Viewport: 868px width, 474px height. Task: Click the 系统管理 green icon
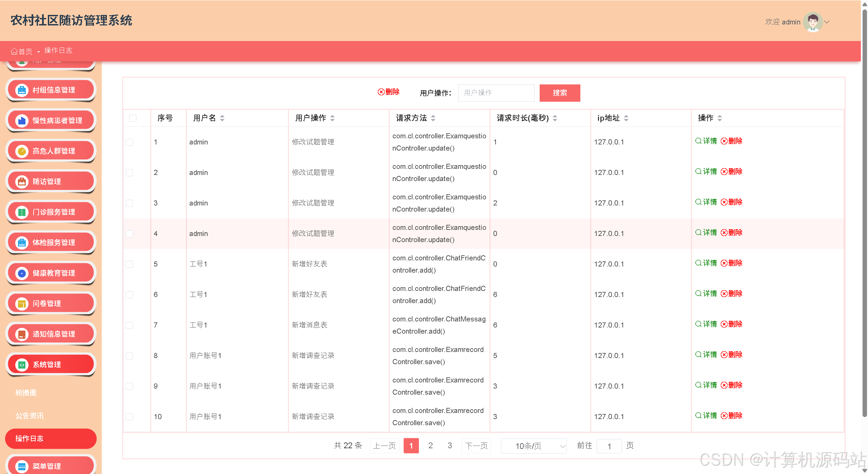(22, 365)
